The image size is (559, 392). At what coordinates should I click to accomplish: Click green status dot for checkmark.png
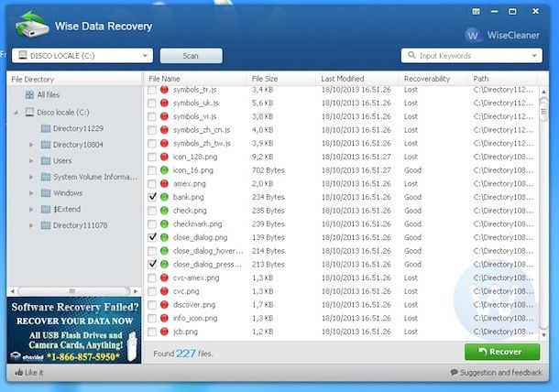coord(164,224)
